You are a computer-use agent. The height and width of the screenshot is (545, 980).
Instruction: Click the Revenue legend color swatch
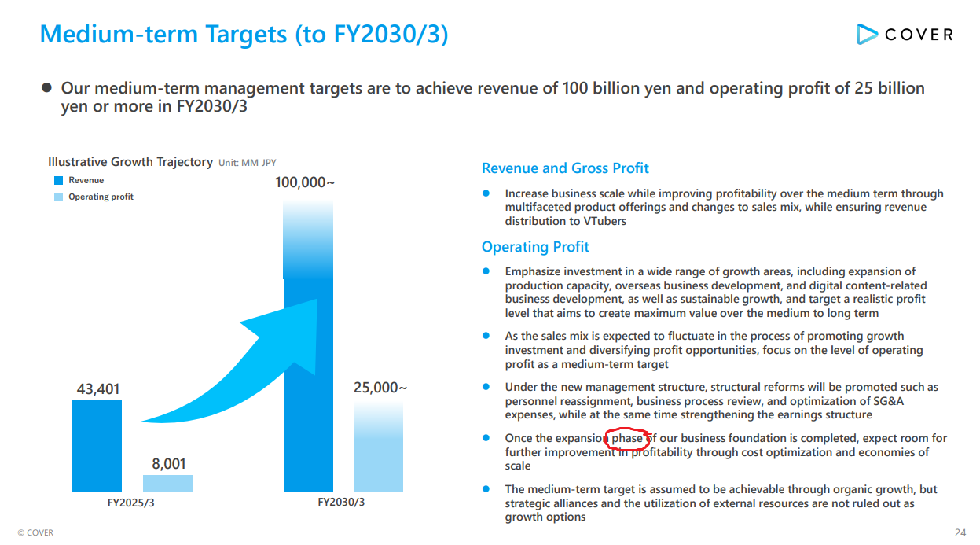tap(58, 180)
